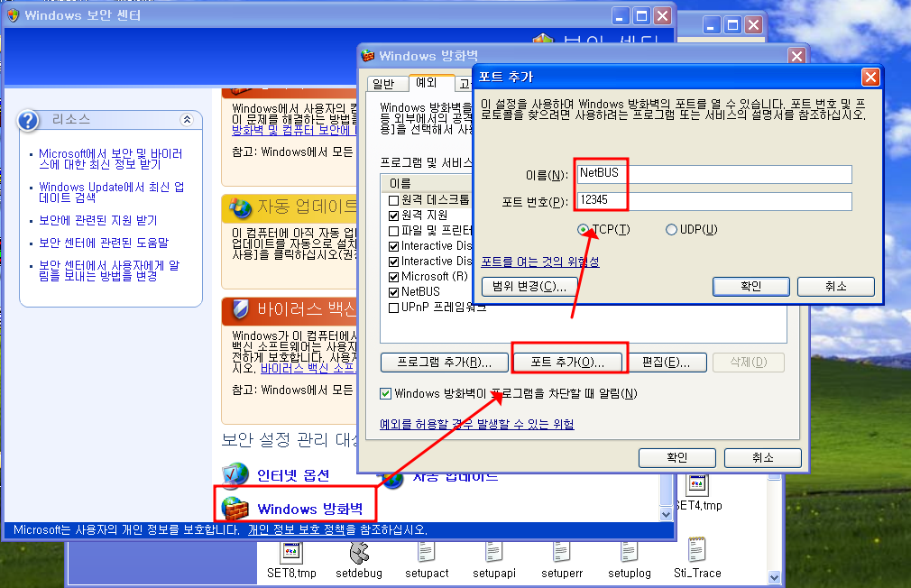Image resolution: width=911 pixels, height=588 pixels.
Task: Open setupapi file icon in the background window
Action: click(x=494, y=552)
